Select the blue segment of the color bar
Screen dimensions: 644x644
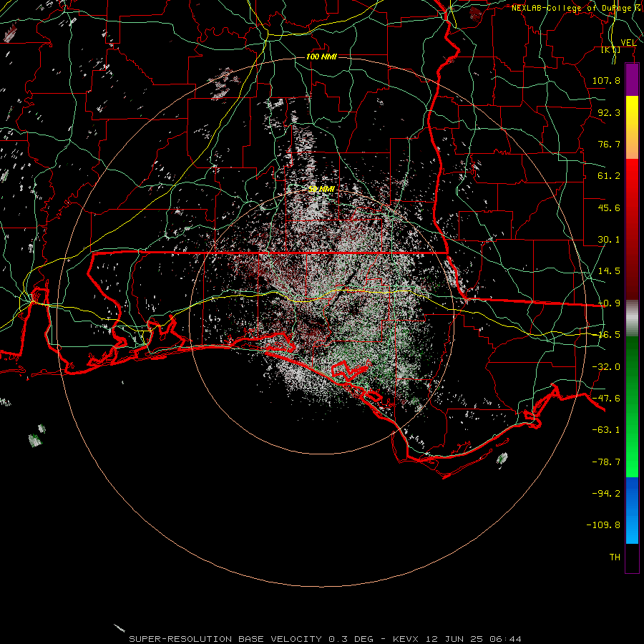click(x=632, y=510)
